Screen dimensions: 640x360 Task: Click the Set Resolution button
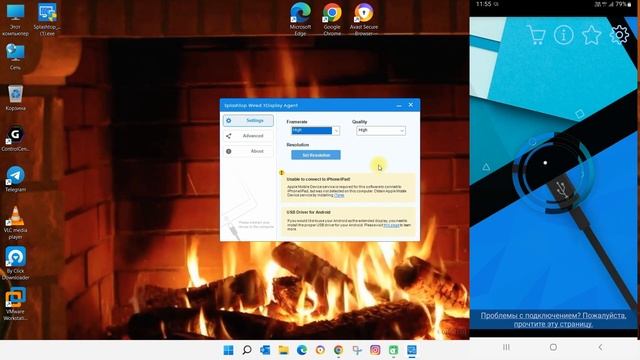[316, 155]
